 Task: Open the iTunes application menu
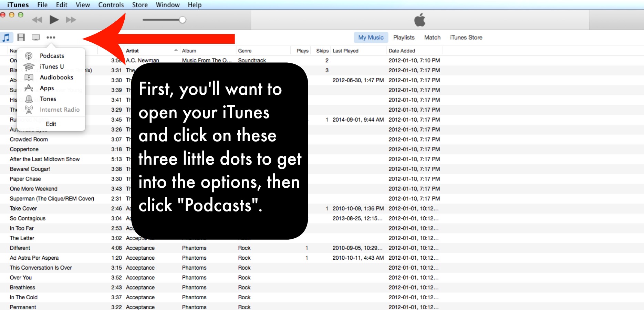[x=18, y=5]
